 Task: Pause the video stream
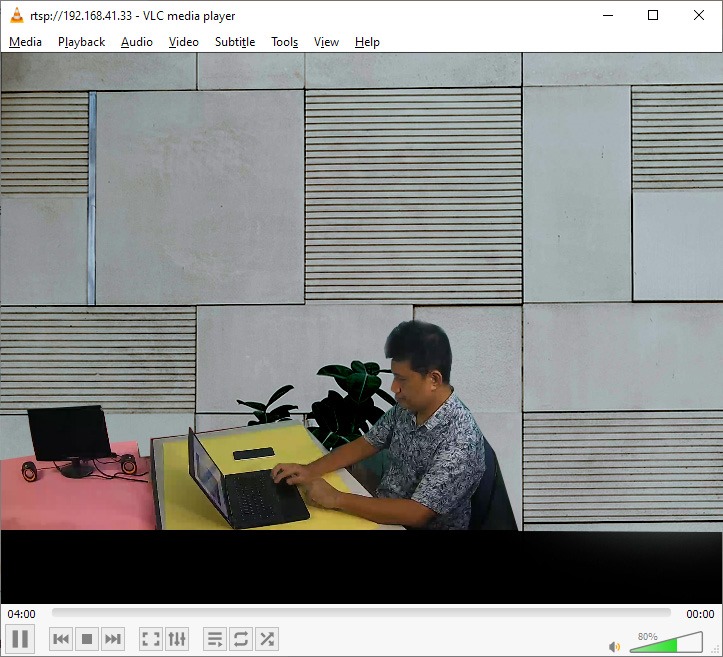20,639
